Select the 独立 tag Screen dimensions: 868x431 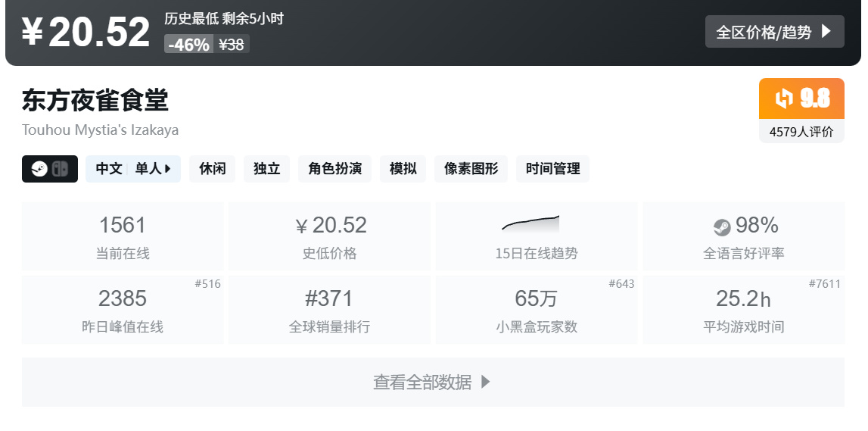[x=267, y=169]
